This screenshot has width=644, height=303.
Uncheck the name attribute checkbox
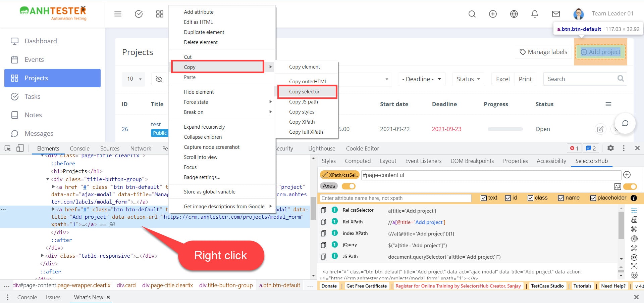pyautogui.click(x=561, y=198)
